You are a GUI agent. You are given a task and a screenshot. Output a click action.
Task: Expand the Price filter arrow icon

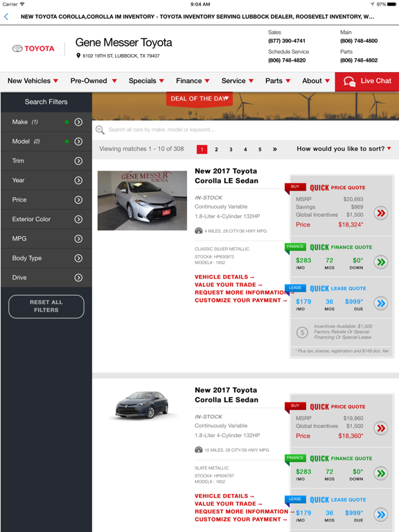coord(78,199)
